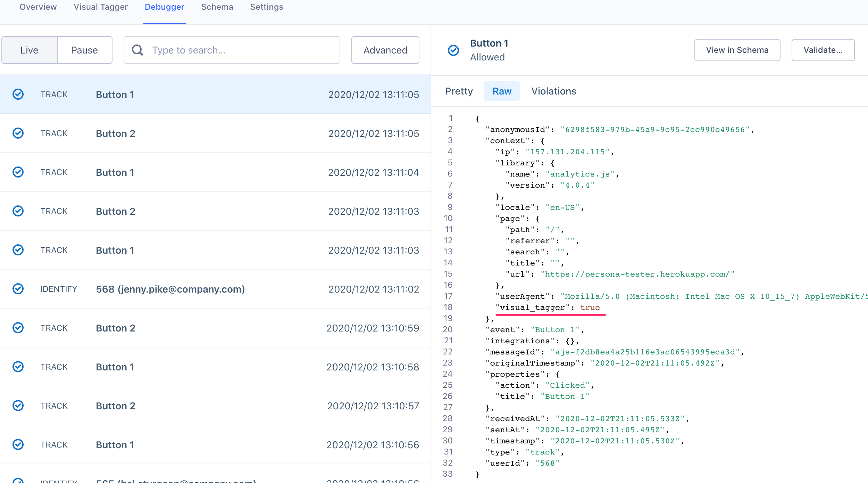Viewport: 868px width, 483px height.
Task: Switch to the Schema tab
Action: [217, 7]
